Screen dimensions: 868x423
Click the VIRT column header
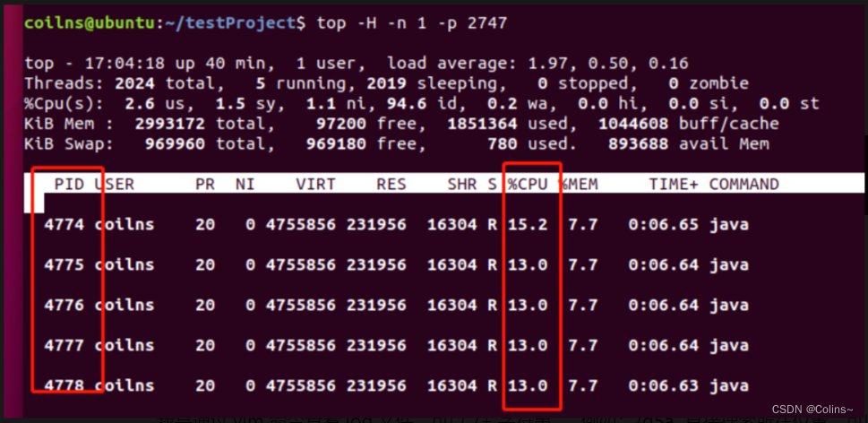click(315, 184)
